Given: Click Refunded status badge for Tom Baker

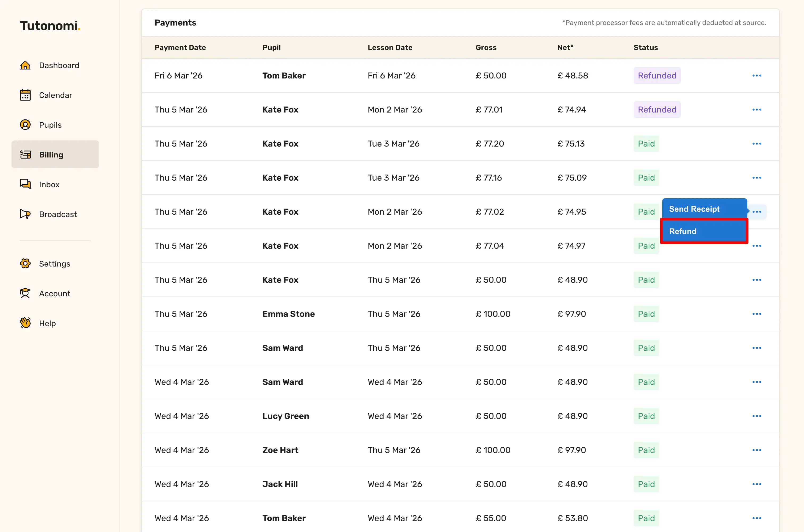Looking at the screenshot, I should point(657,75).
